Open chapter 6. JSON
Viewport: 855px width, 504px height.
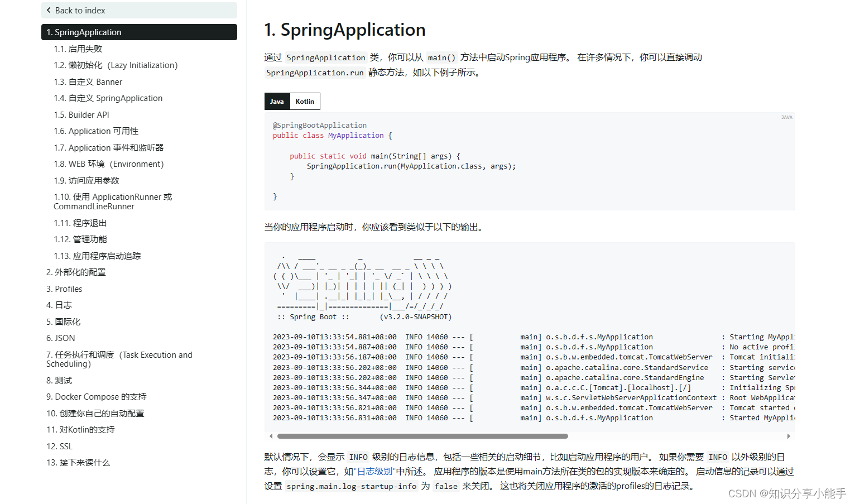(60, 338)
